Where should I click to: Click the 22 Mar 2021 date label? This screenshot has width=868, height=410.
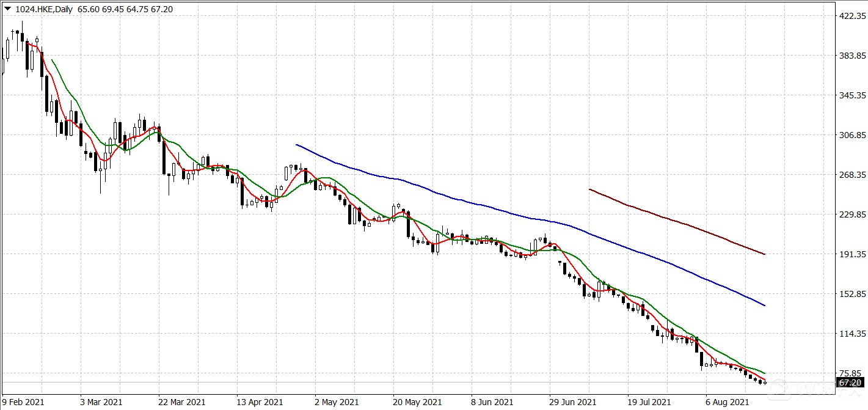(x=181, y=402)
